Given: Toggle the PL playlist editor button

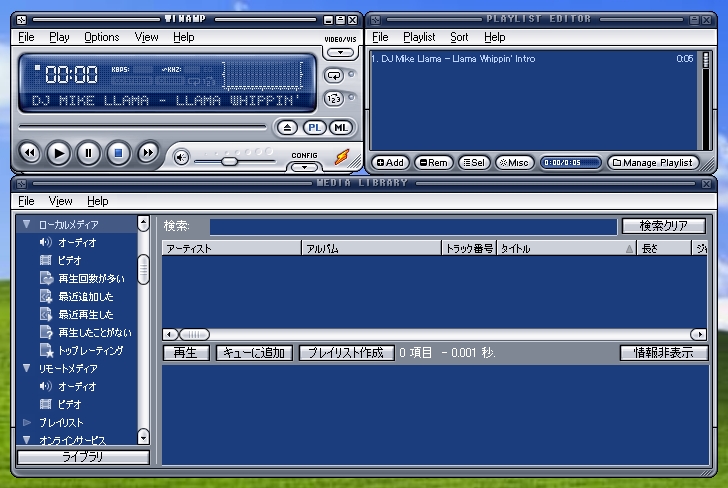Looking at the screenshot, I should (x=314, y=128).
